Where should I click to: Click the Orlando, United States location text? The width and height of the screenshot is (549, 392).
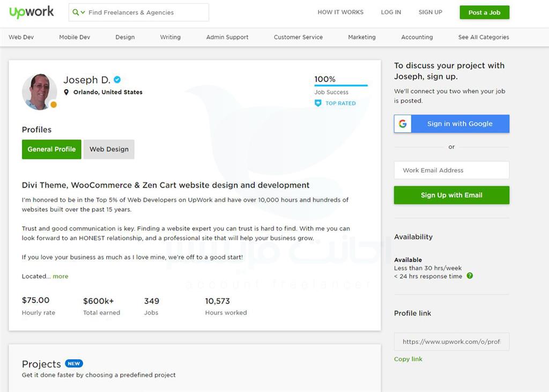point(108,92)
